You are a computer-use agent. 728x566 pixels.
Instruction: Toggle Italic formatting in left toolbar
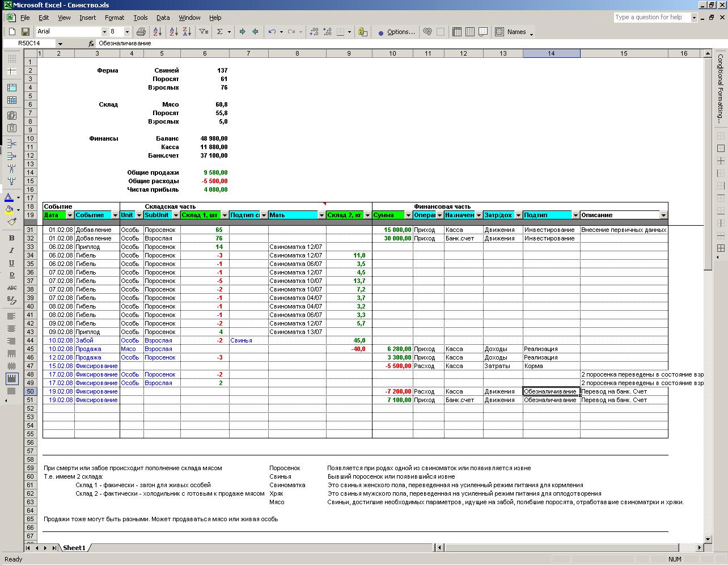tap(11, 251)
